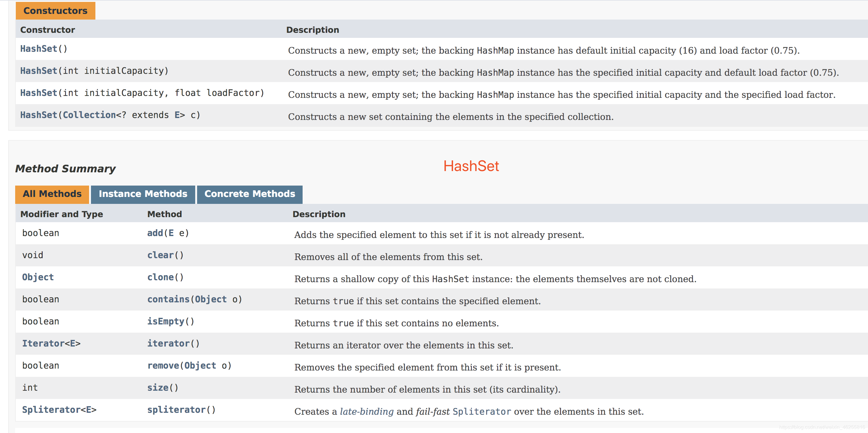868x433 pixels.
Task: Open the remove method link
Action: 163,366
